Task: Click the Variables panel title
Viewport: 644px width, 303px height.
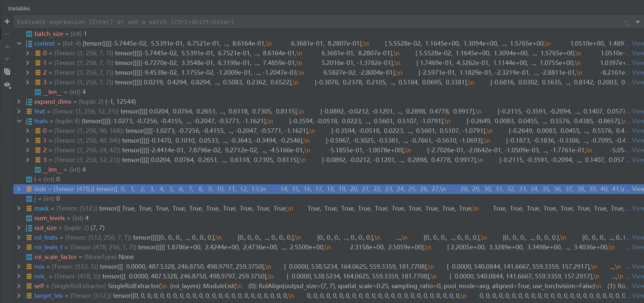Action: (x=18, y=8)
